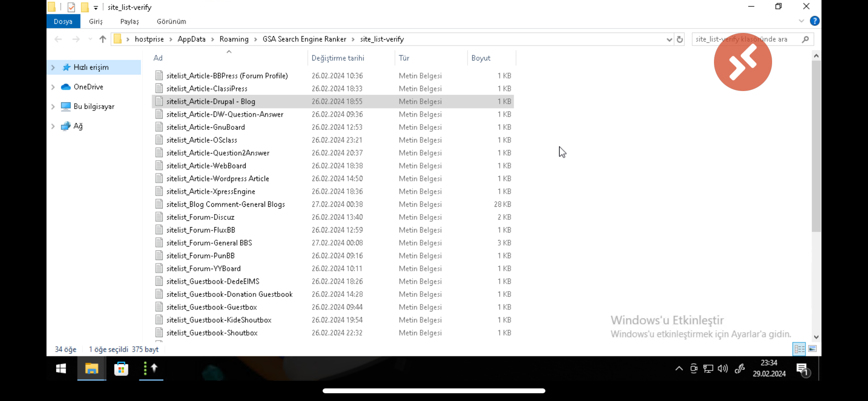Click file icon of sitelist_Forum-PunBB
Screen dimensions: 868x401
pyautogui.click(x=159, y=255)
